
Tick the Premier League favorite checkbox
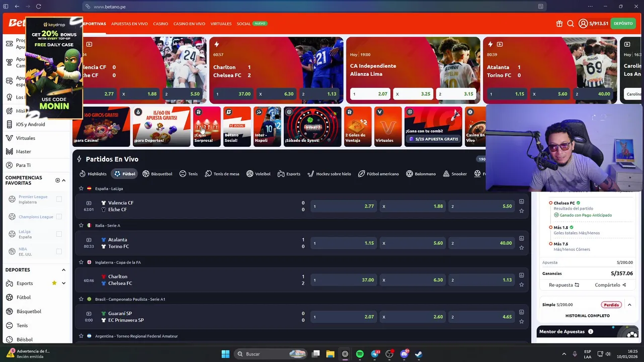59,199
